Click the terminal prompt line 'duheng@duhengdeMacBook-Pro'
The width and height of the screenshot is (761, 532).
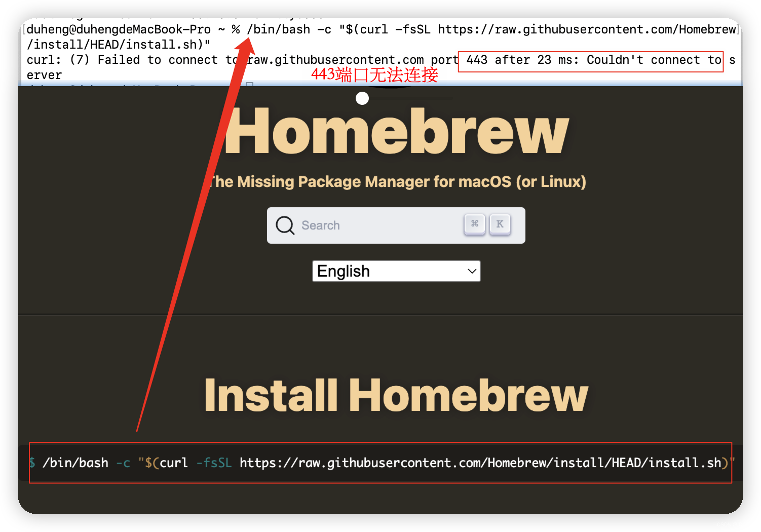[x=119, y=29]
